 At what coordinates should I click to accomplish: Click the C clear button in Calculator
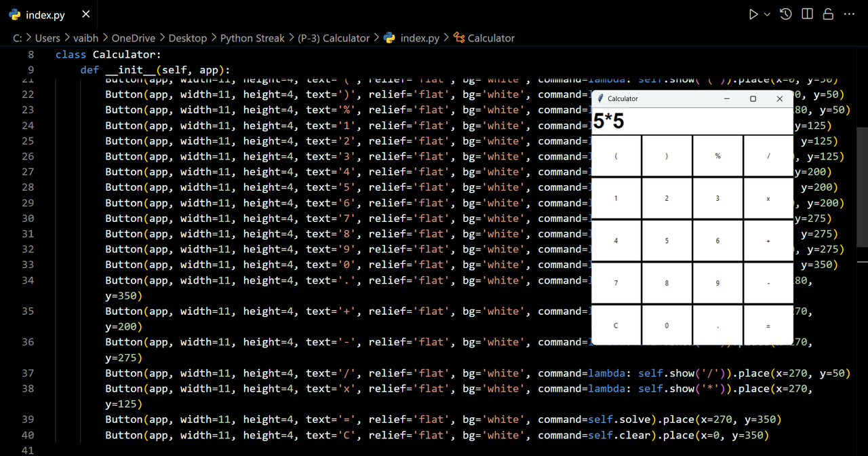[x=616, y=326]
